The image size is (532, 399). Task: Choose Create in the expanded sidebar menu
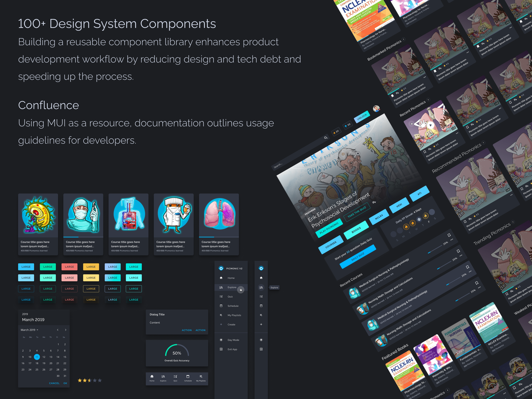click(231, 325)
